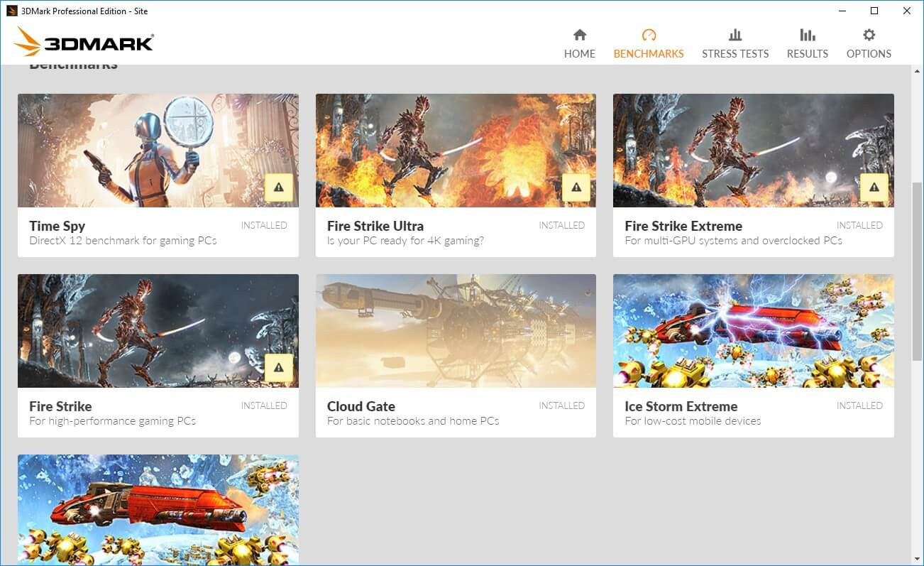Switch to the BENCHMARKS tab label
The height and width of the screenshot is (566, 924).
coord(649,53)
